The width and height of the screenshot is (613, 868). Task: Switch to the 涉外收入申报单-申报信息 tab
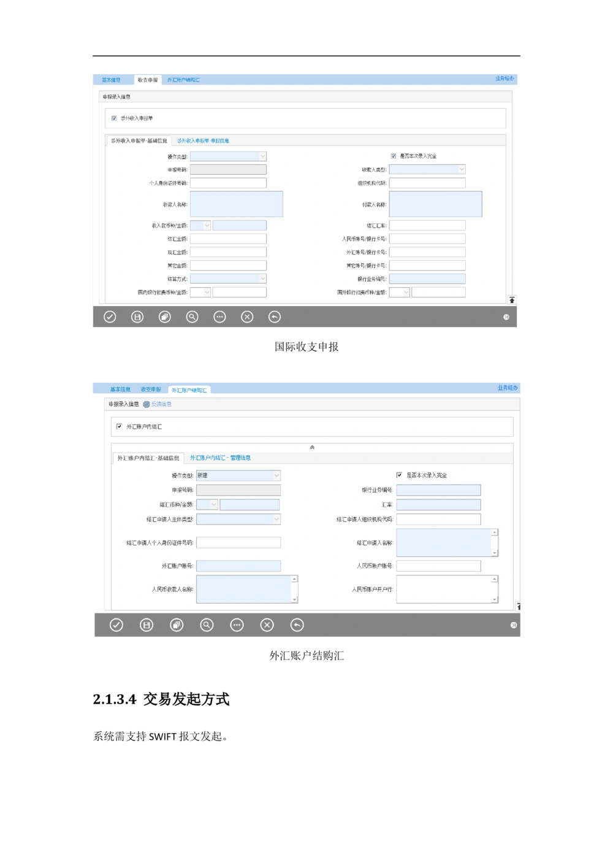(203, 141)
